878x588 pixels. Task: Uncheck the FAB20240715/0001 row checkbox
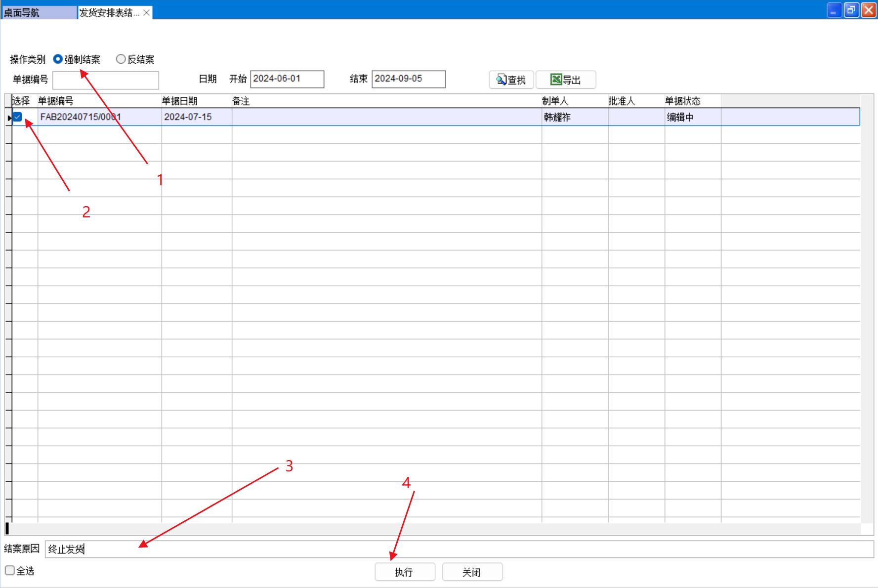point(18,117)
